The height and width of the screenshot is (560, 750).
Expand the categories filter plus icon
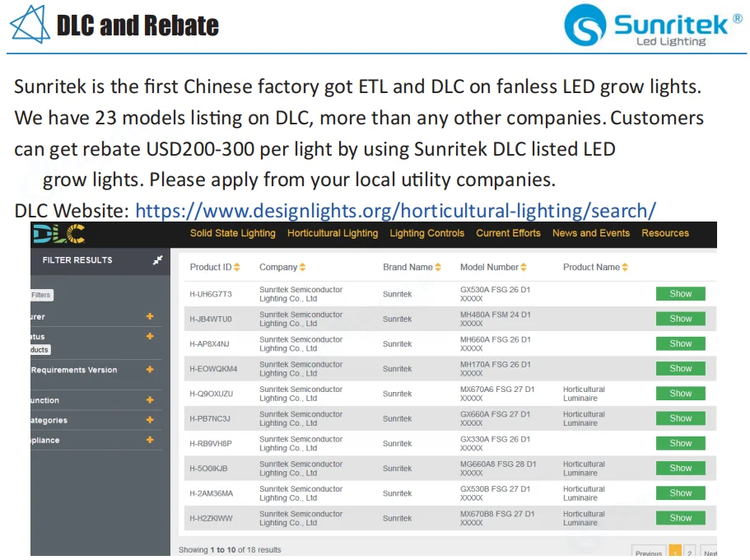click(150, 420)
